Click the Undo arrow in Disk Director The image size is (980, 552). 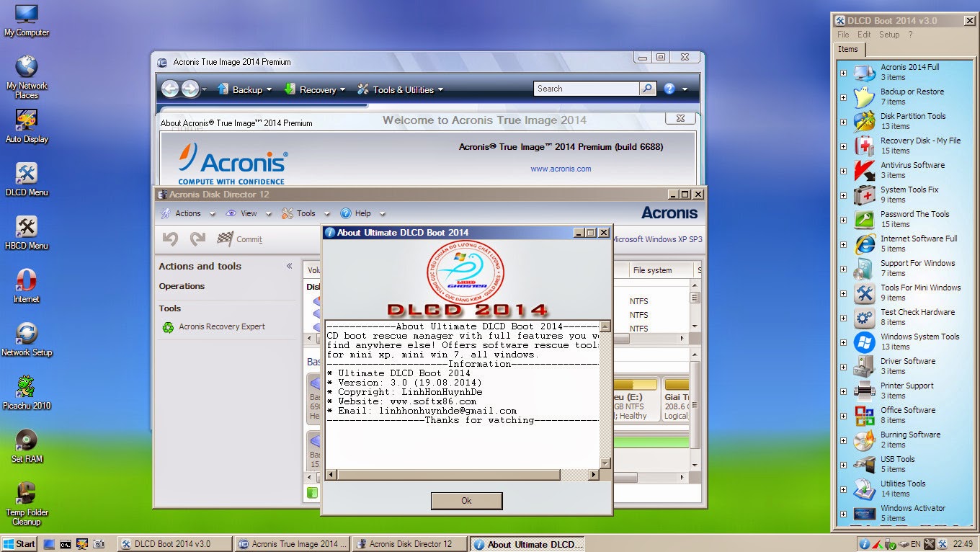[x=170, y=239]
